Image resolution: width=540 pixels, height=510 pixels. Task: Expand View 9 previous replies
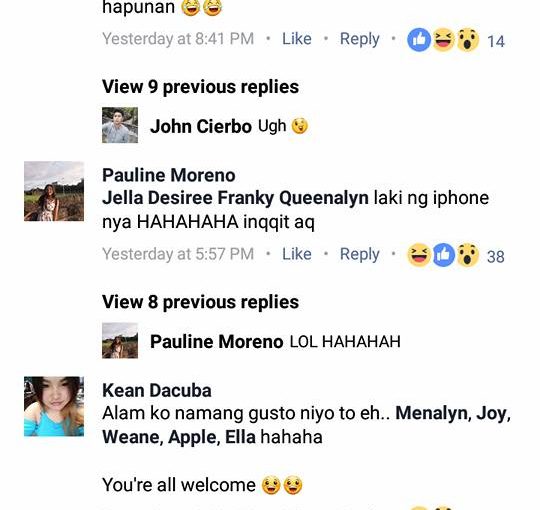click(200, 87)
